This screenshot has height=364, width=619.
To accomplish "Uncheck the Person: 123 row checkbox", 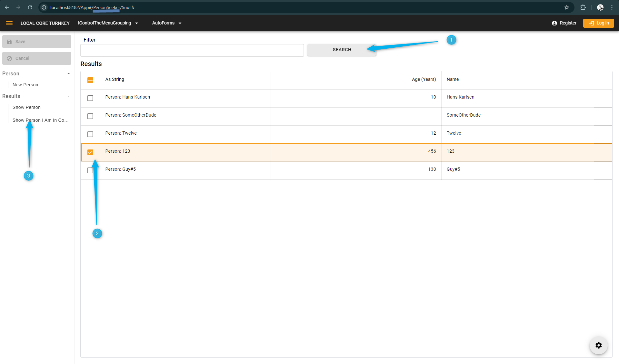I will pyautogui.click(x=90, y=152).
